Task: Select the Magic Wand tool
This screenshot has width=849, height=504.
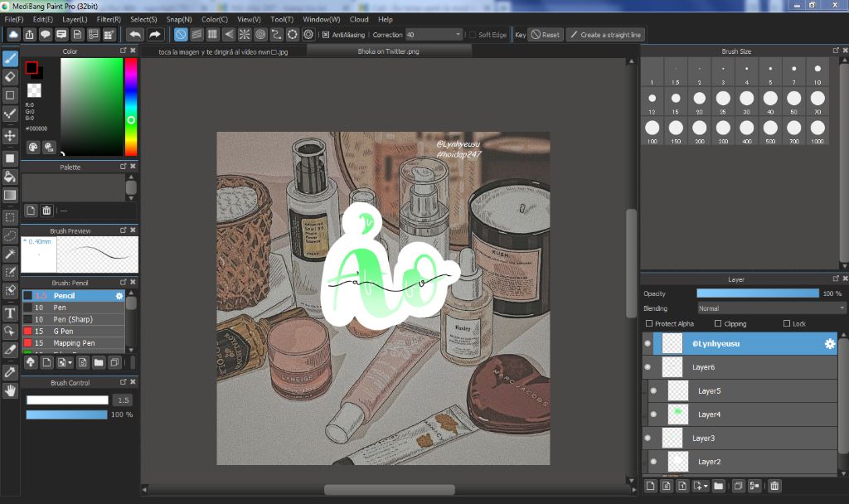Action: click(x=10, y=254)
